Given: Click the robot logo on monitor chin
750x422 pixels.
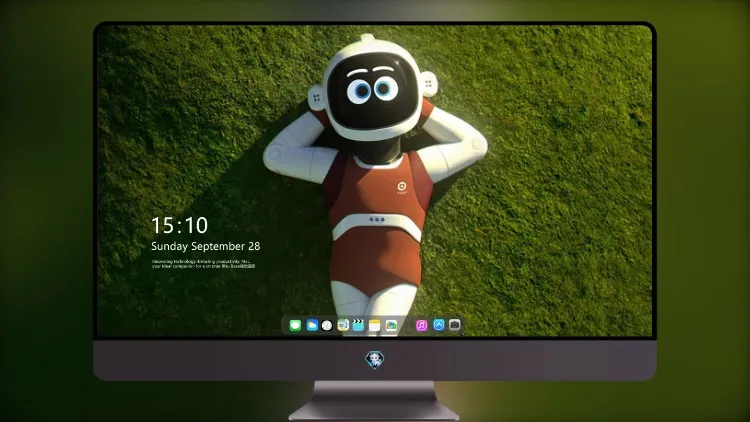Looking at the screenshot, I should tap(375, 359).
